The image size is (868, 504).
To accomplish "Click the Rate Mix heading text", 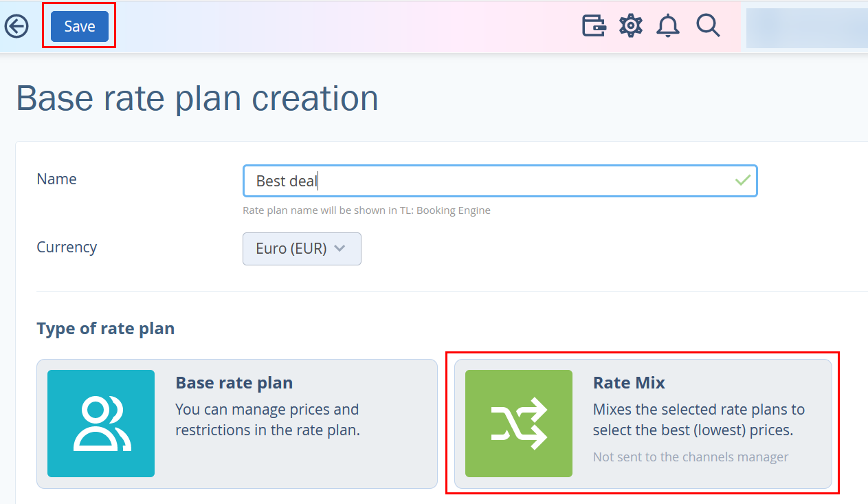I will (x=629, y=383).
